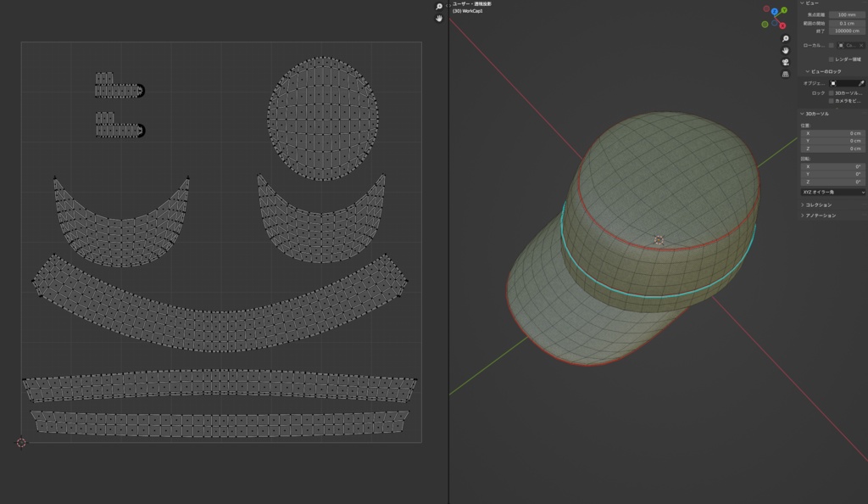
Task: Select the circular UV island for the cap top
Action: (323, 119)
